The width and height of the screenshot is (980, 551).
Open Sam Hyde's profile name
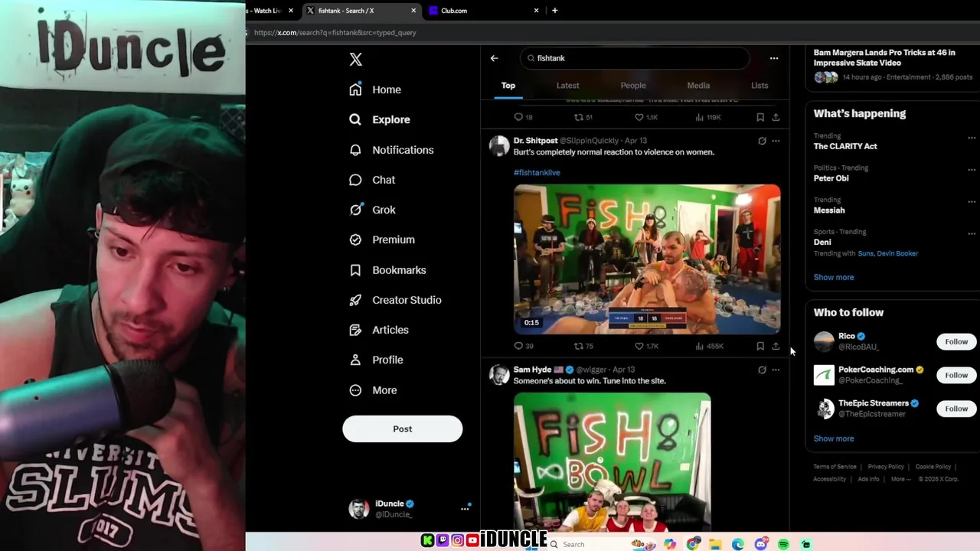532,370
